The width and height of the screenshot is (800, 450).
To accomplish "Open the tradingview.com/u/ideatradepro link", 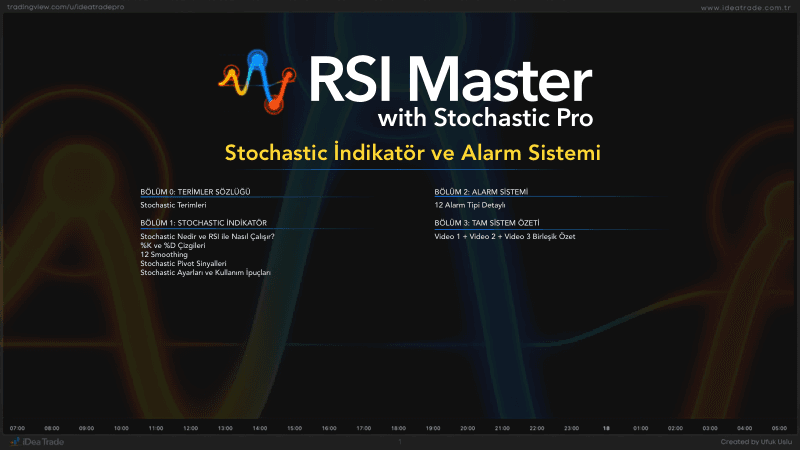I will 65,7.
